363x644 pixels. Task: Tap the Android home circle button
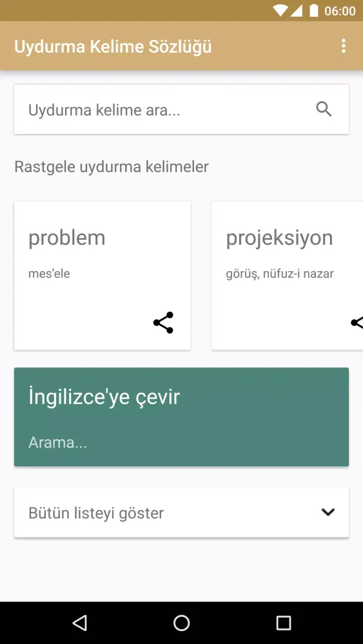click(181, 623)
